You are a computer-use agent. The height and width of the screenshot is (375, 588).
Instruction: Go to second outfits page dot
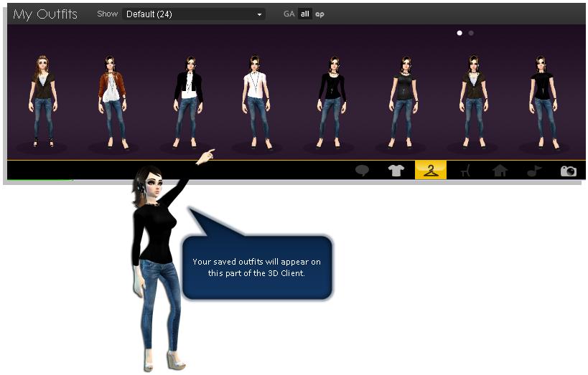(471, 33)
